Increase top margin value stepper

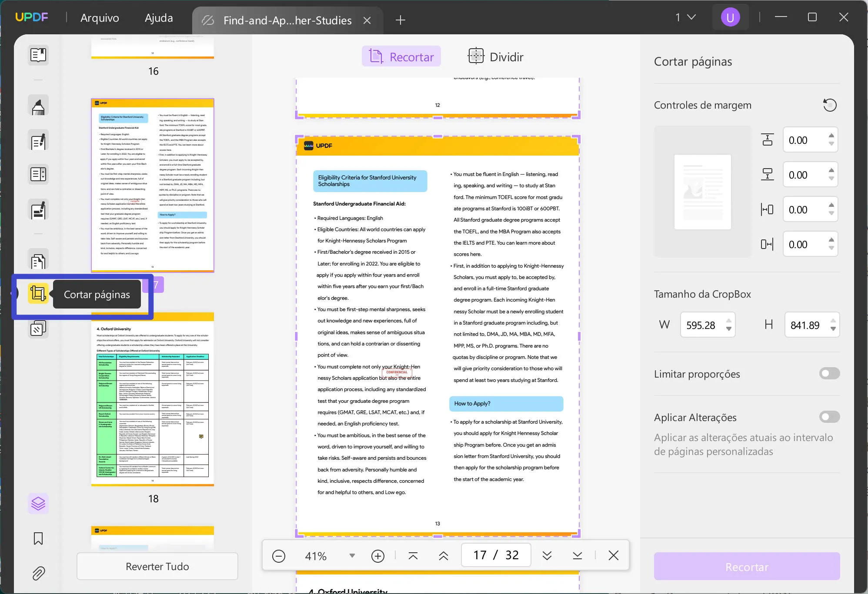pyautogui.click(x=831, y=136)
